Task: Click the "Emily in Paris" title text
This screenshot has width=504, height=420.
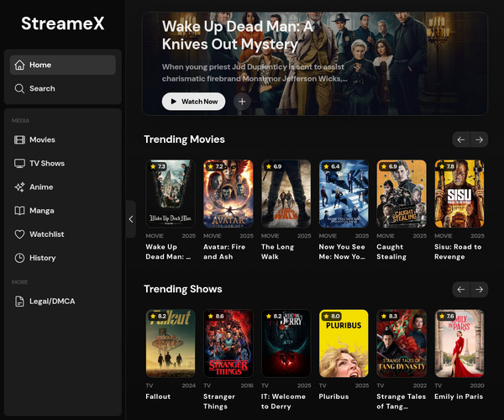Action: click(459, 396)
